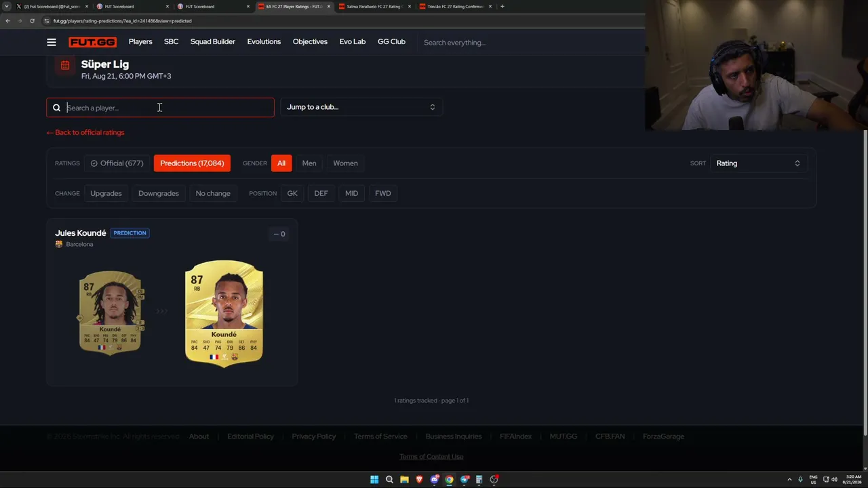Switch to the X Fut Scoreboard tab
The width and height of the screenshot is (868, 488).
tap(51, 7)
